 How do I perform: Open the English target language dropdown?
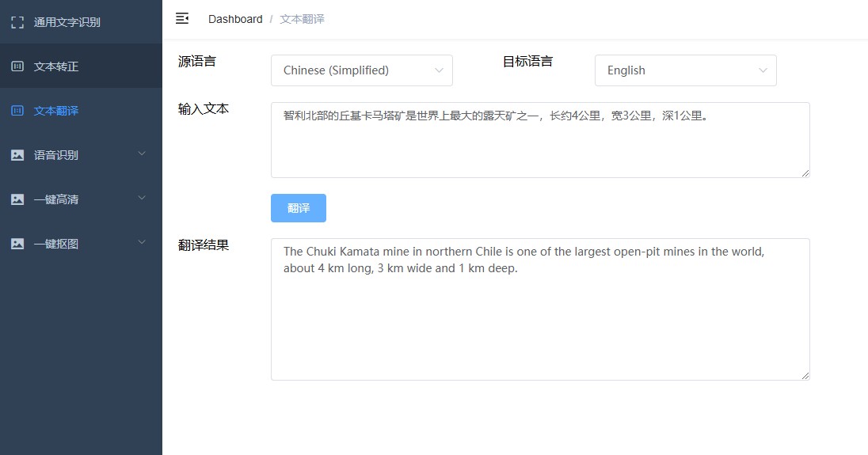[685, 70]
